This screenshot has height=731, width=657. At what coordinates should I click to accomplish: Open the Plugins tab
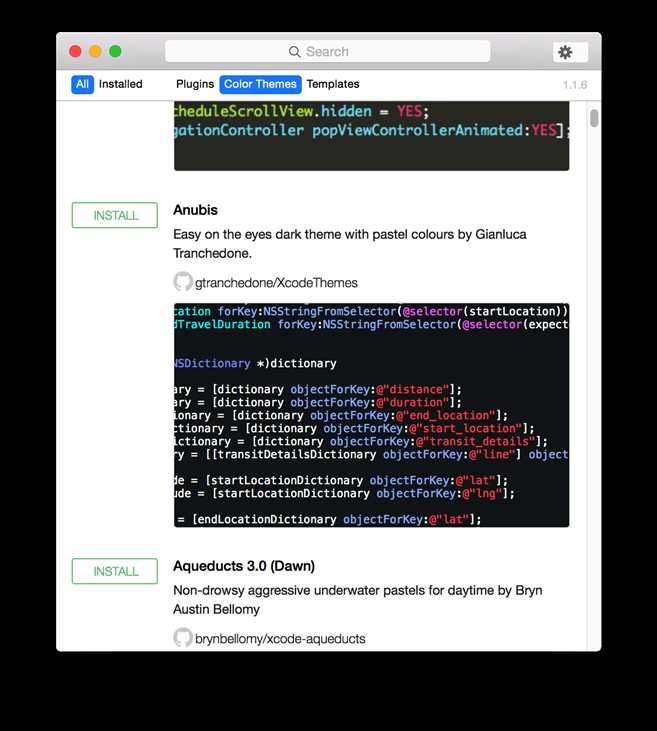[195, 84]
